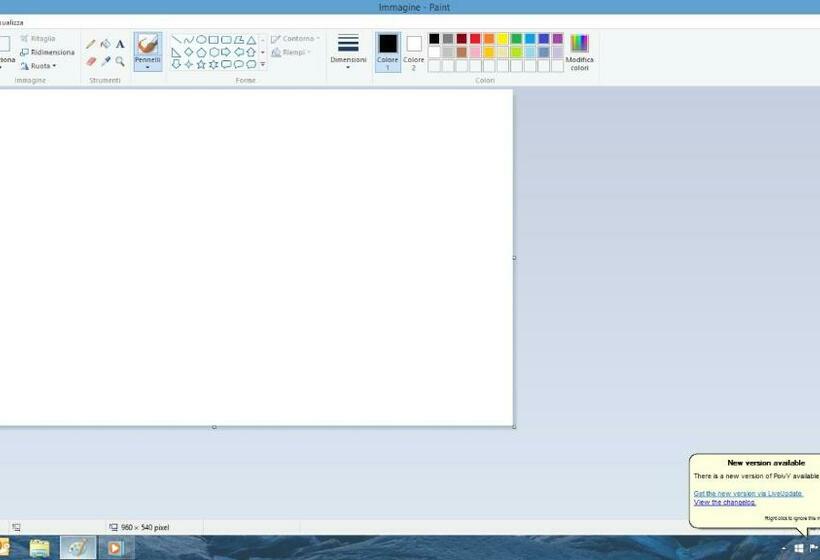Select the Pencil tool
Viewport: 820px width, 560px height.
(91, 44)
